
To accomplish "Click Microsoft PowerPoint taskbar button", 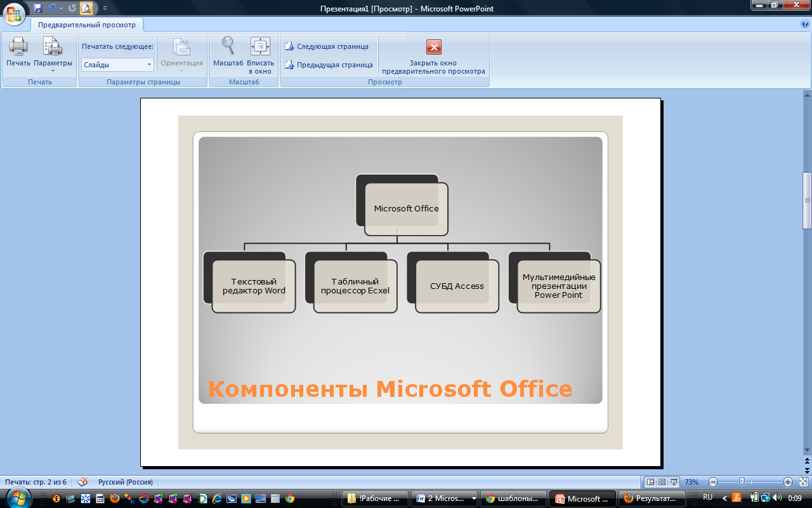I will coord(582,498).
